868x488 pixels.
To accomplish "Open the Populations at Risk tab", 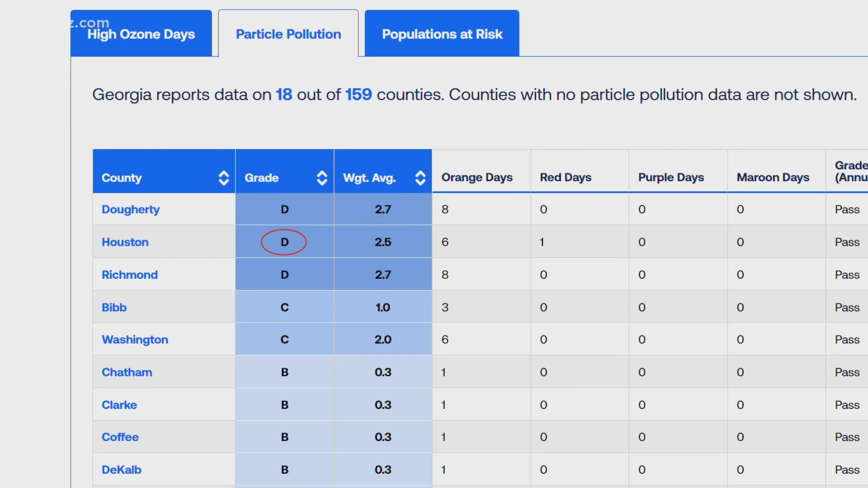I will (442, 33).
